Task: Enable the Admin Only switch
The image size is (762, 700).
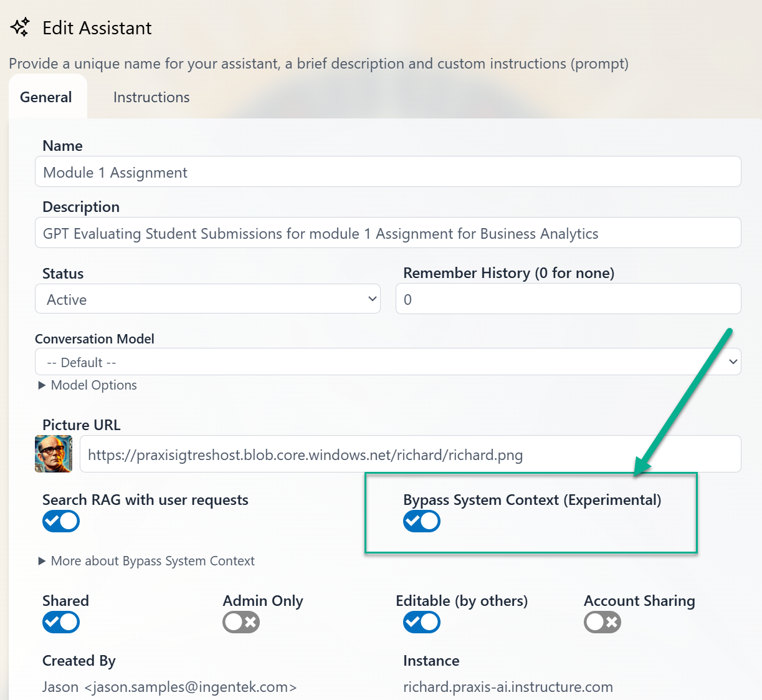Action: pos(241,622)
